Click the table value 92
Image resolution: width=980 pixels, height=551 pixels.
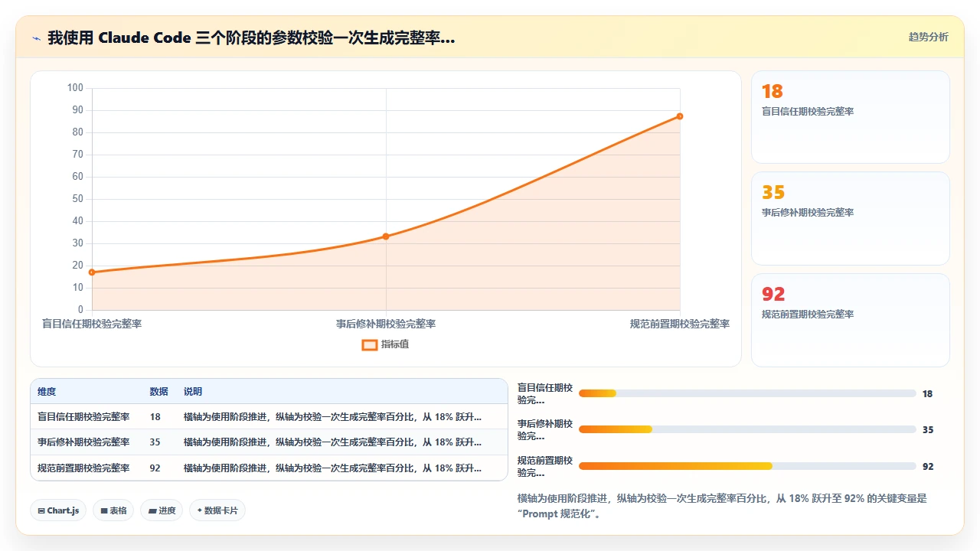pyautogui.click(x=155, y=468)
